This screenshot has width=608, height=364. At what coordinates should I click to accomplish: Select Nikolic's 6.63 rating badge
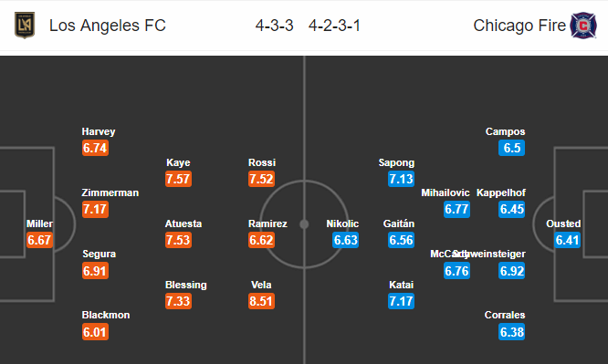[x=345, y=240]
